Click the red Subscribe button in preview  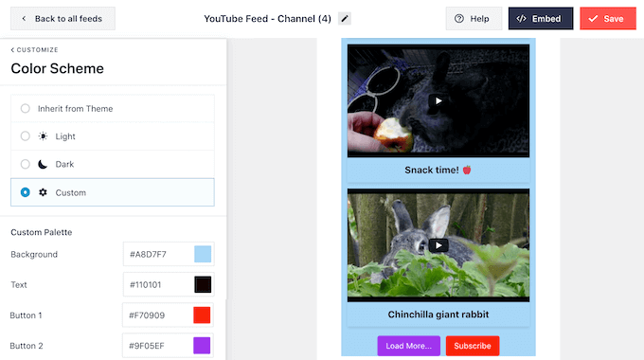[473, 346]
